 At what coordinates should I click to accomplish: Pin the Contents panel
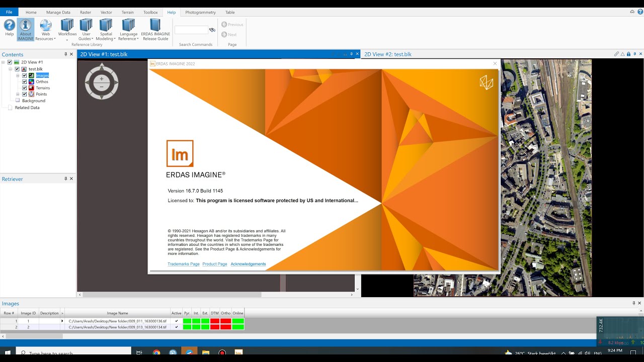tap(65, 54)
